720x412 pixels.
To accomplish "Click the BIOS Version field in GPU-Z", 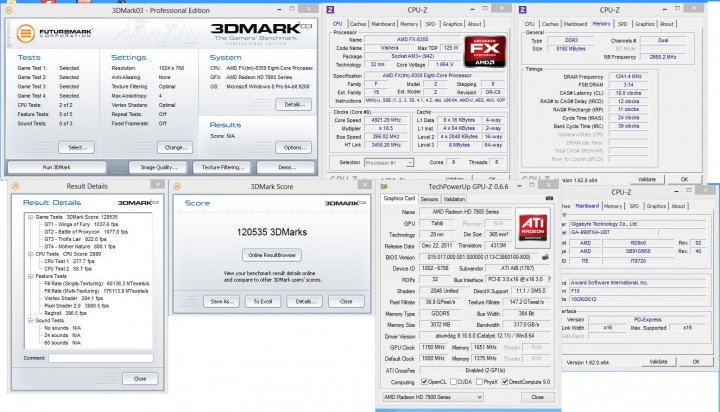I will (x=479, y=257).
